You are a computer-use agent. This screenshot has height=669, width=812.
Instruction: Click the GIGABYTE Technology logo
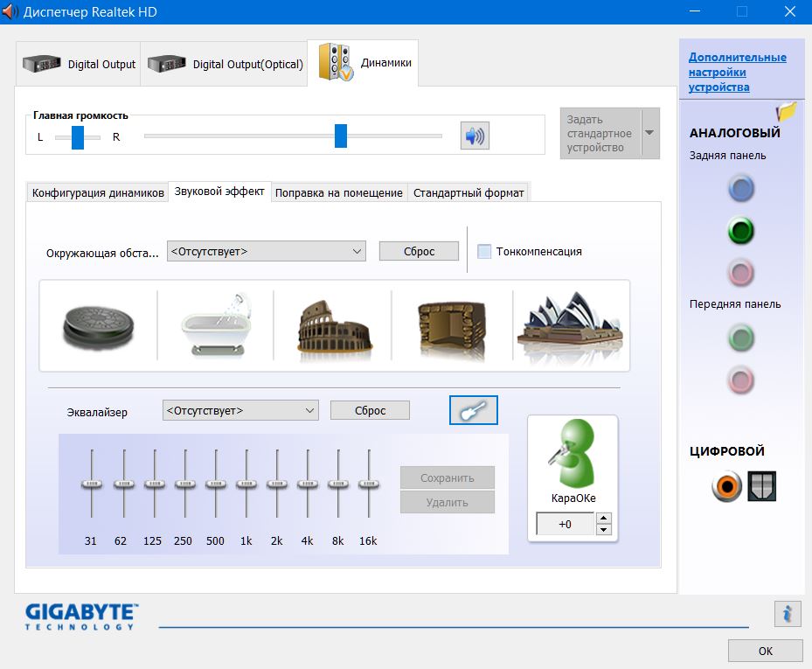[81, 617]
